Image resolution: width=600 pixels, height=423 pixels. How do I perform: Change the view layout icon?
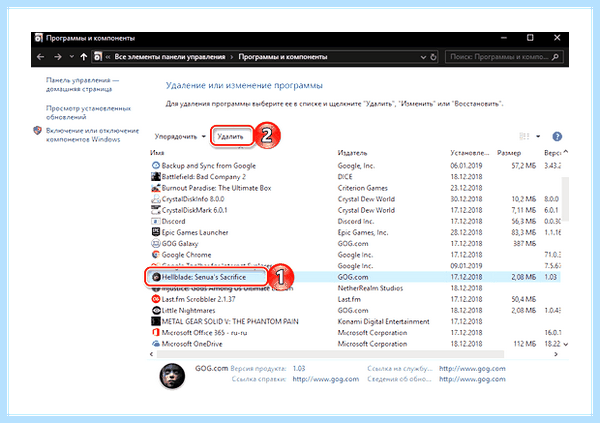click(x=524, y=136)
